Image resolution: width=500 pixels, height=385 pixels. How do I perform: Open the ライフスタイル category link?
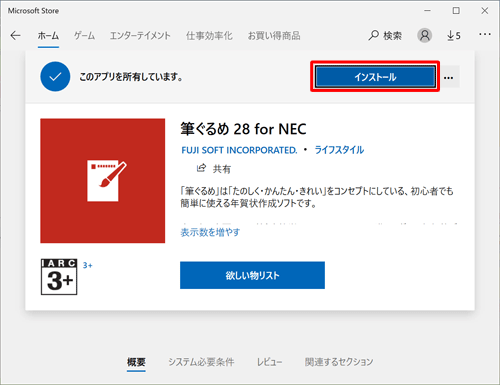(339, 150)
